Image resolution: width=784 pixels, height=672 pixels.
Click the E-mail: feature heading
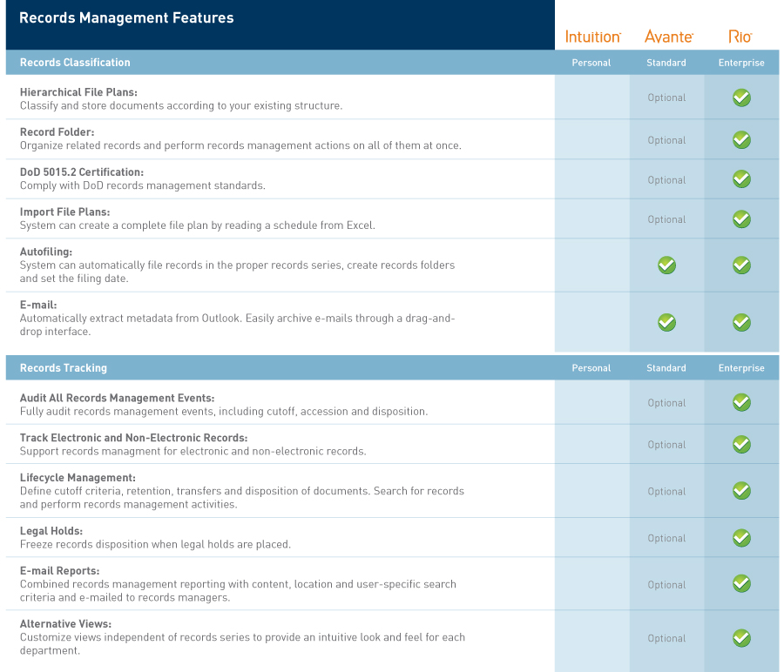coord(38,305)
